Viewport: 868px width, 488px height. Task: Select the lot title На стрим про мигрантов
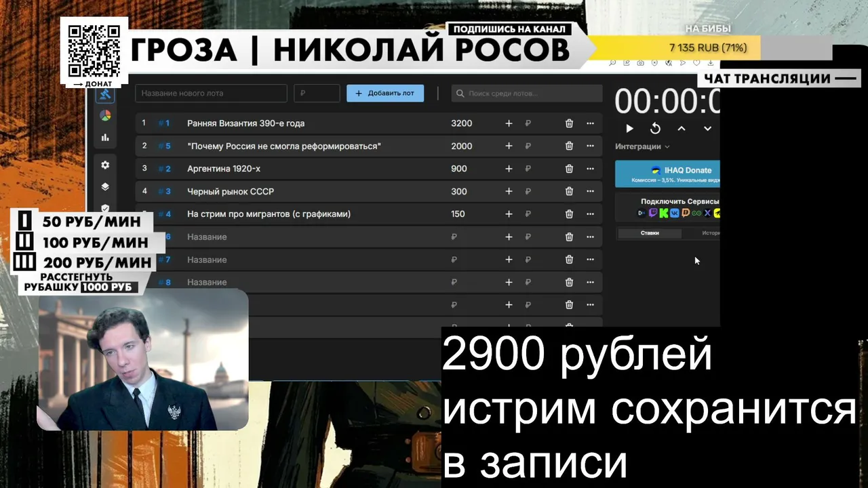coord(269,214)
